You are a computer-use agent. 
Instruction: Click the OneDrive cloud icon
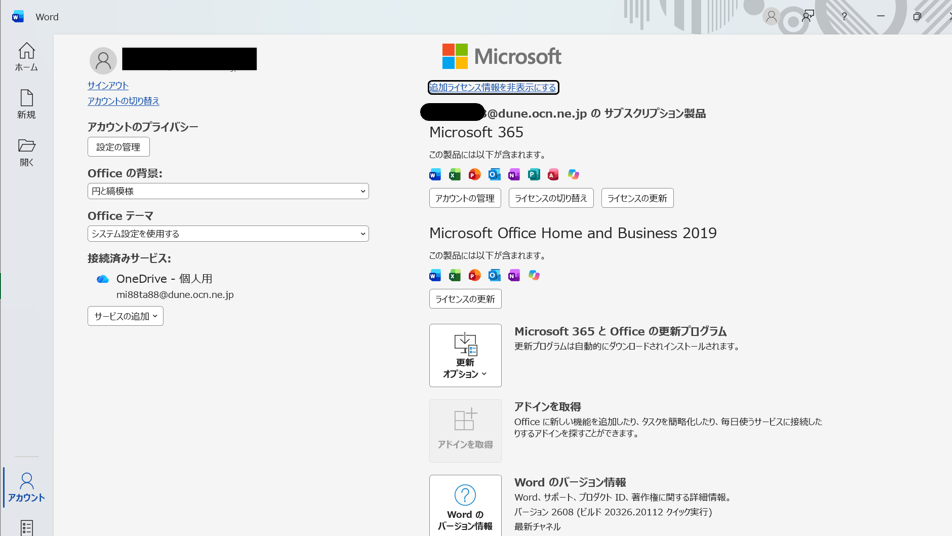click(103, 279)
